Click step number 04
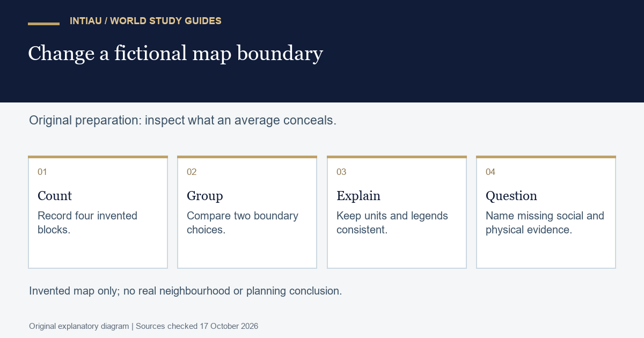 [491, 172]
